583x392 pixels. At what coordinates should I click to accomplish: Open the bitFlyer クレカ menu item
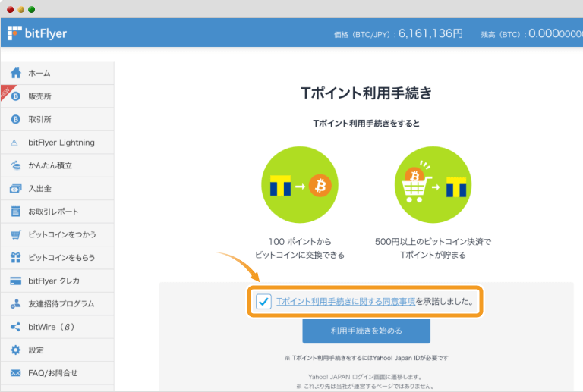coord(57,281)
